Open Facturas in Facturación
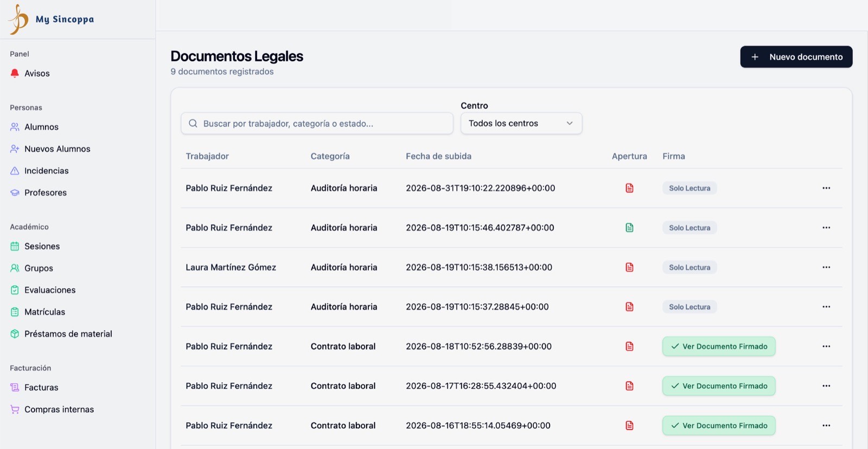Viewport: 868px width, 449px height. (41, 388)
